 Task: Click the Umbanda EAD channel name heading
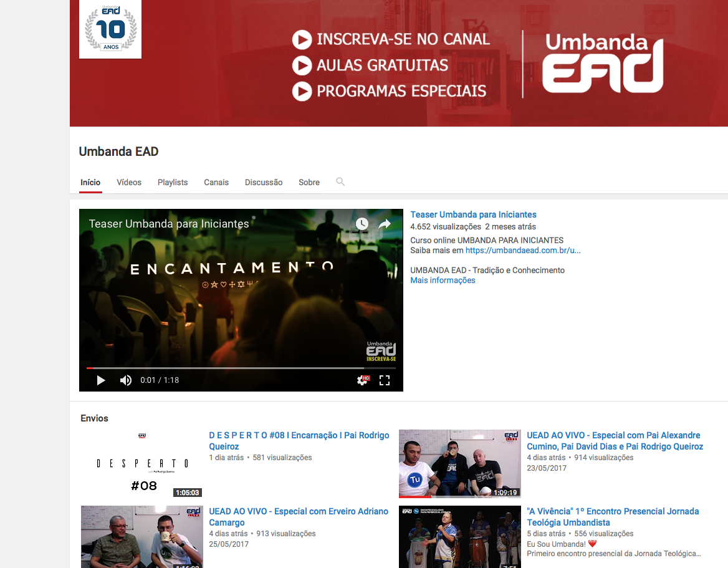[119, 152]
